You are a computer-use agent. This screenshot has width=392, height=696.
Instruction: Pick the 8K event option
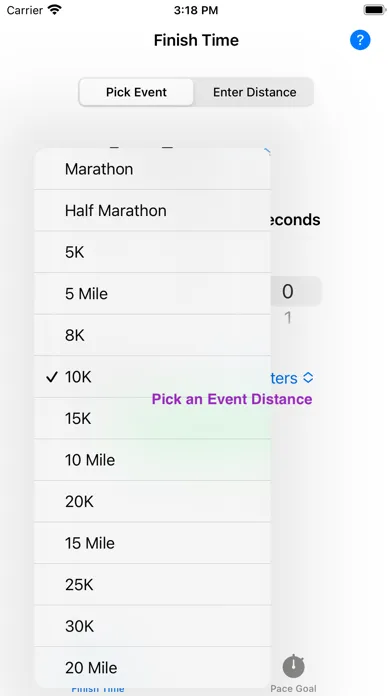[x=152, y=335]
